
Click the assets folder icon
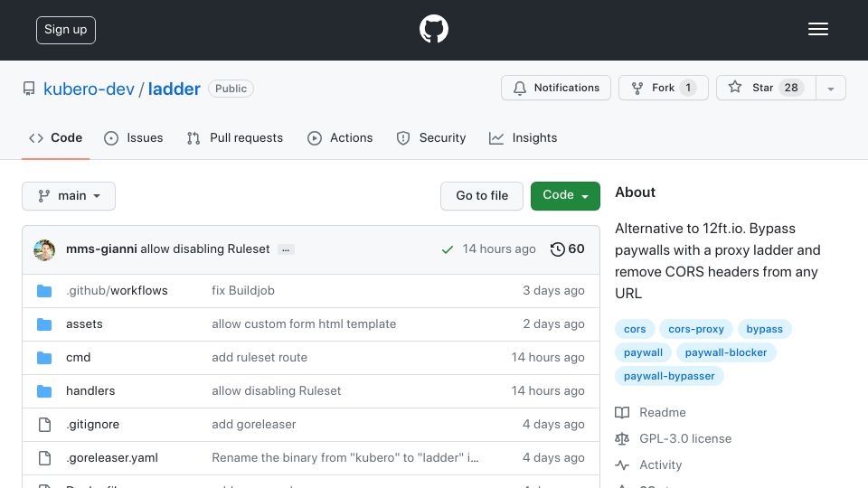click(44, 324)
